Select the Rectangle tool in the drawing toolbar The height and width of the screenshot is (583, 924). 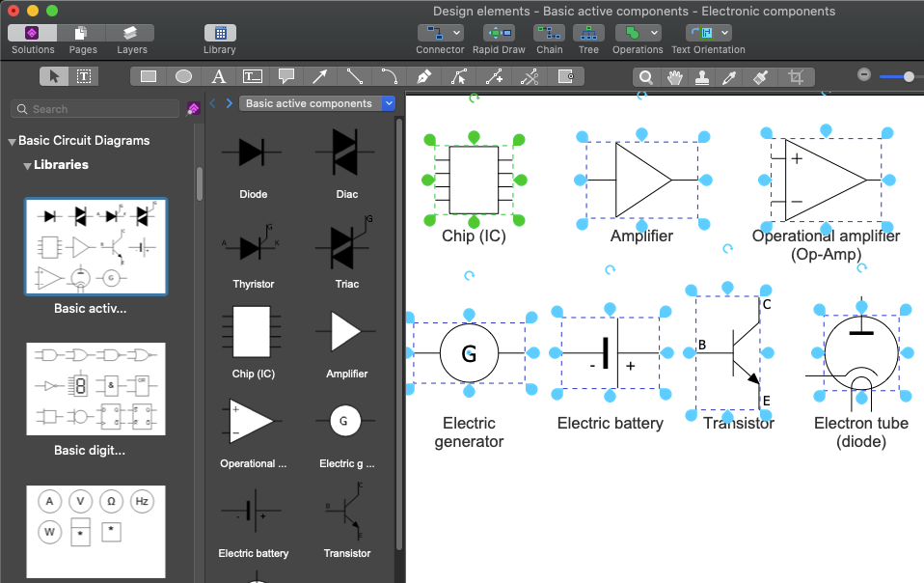pos(149,75)
